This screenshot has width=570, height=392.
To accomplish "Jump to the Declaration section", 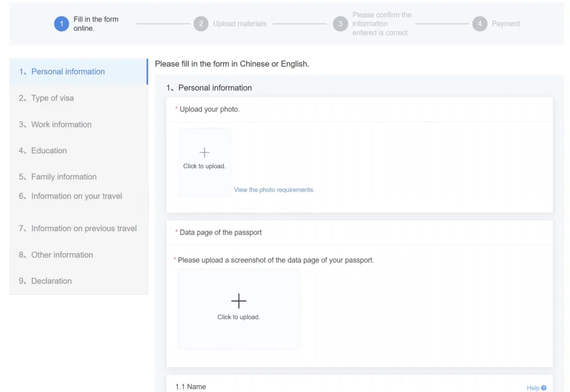I will pos(51,281).
